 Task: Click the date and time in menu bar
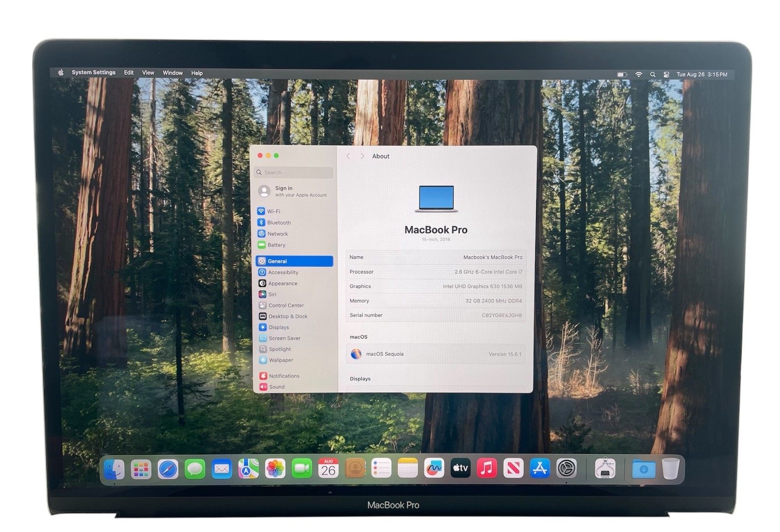click(702, 75)
